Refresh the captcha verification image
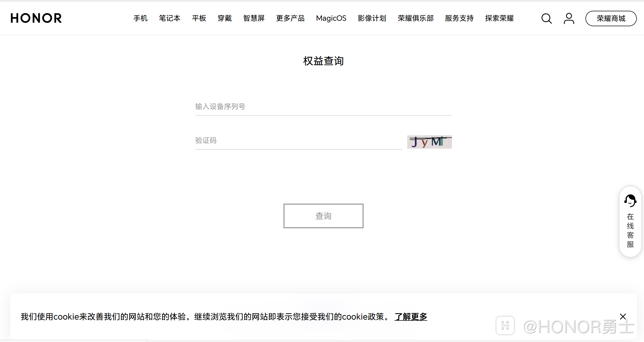 tap(429, 142)
